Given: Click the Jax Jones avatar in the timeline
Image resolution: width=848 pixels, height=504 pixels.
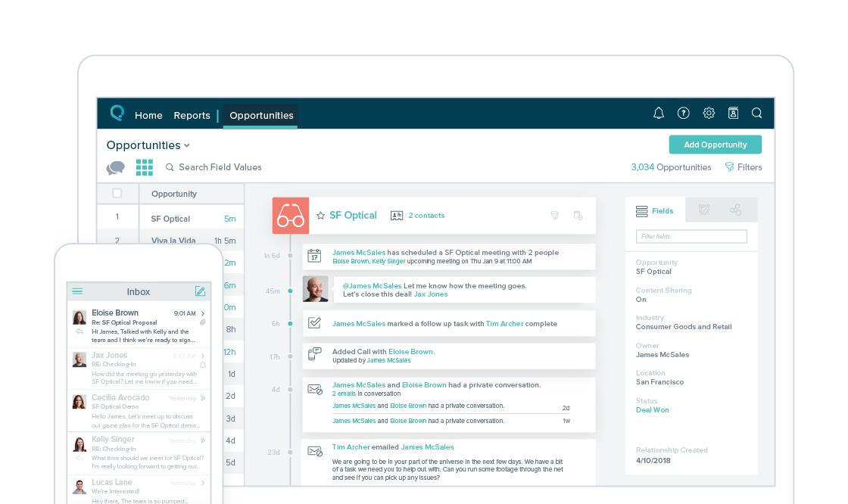Looking at the screenshot, I should (315, 289).
